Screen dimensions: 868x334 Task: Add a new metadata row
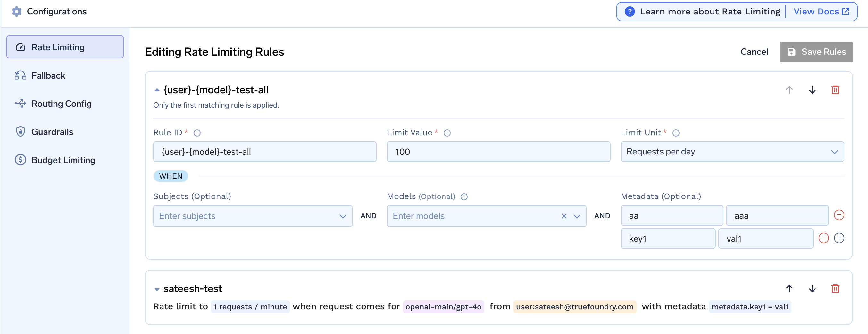click(839, 238)
